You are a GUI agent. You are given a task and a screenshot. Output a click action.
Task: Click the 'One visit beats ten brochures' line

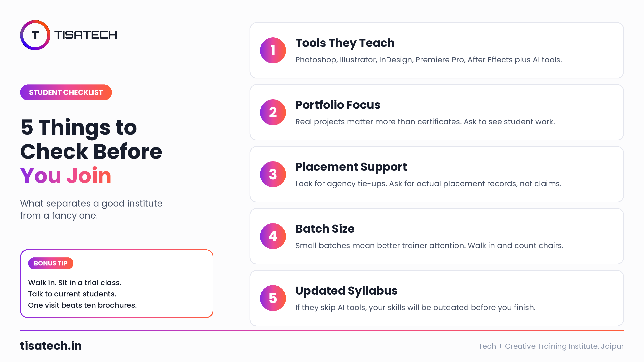[x=82, y=305]
